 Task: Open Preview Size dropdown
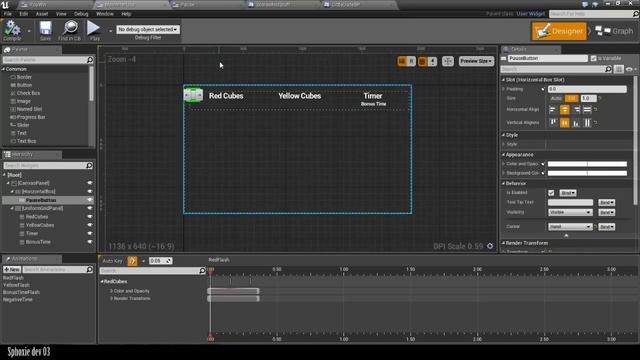pyautogui.click(x=476, y=61)
